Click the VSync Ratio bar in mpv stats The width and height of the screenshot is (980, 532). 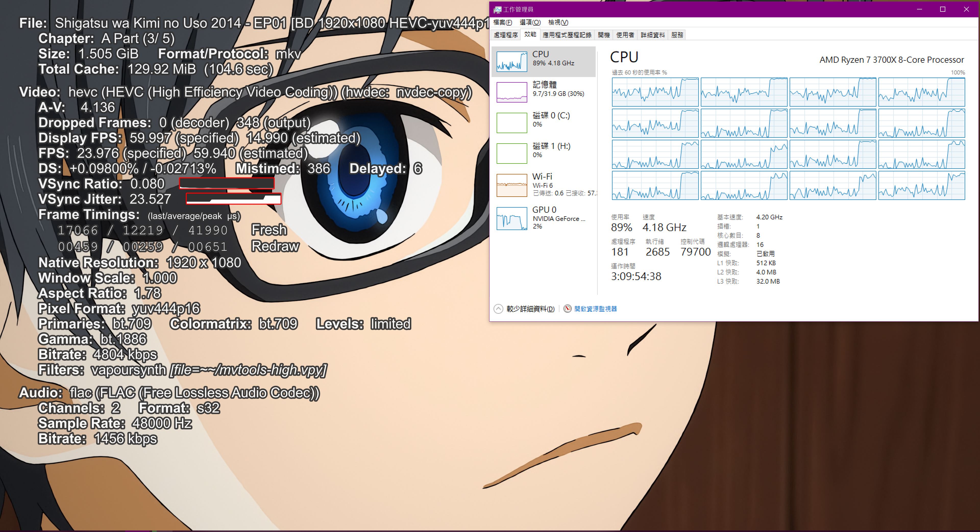click(227, 183)
